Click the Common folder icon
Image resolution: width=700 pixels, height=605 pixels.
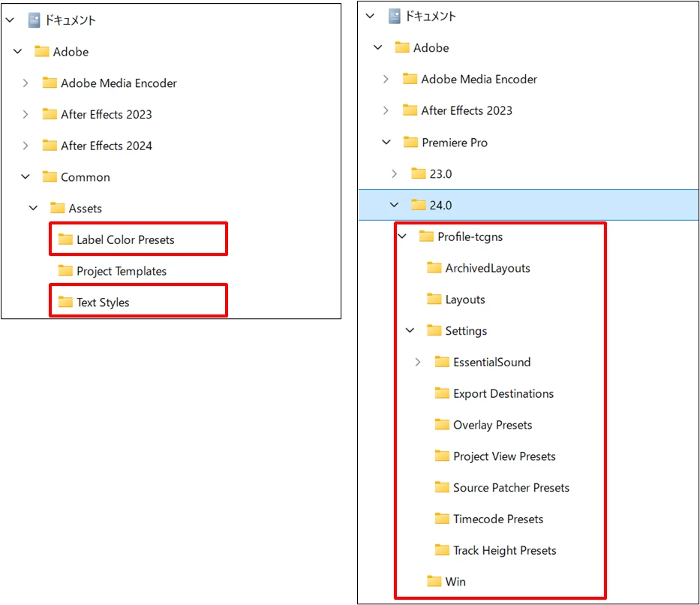(x=50, y=177)
